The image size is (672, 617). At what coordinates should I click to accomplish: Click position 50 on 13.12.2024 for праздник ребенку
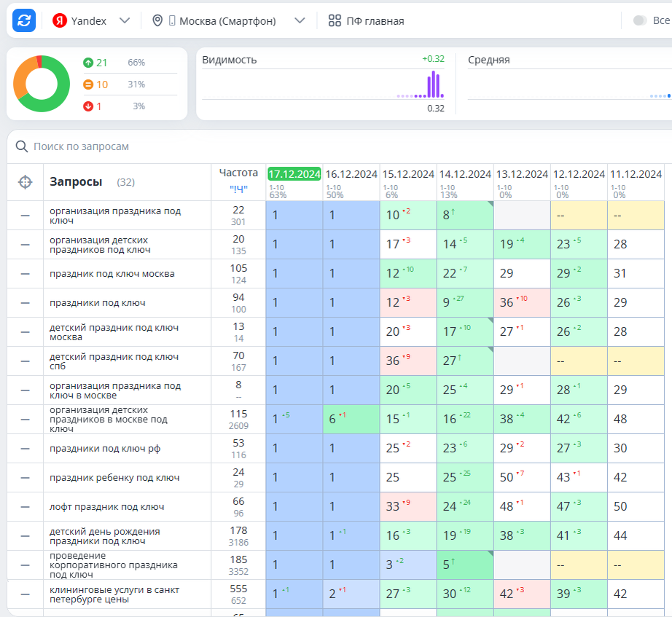click(x=507, y=477)
